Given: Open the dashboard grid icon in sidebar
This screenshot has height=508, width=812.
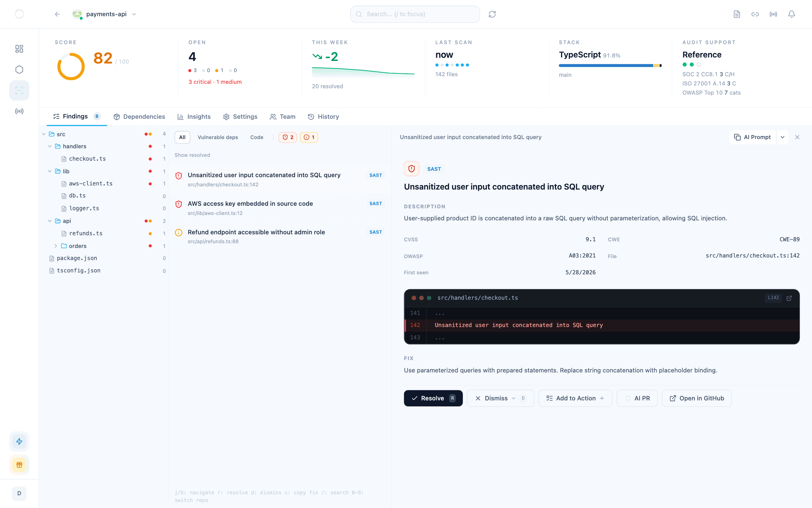Looking at the screenshot, I should tap(19, 49).
